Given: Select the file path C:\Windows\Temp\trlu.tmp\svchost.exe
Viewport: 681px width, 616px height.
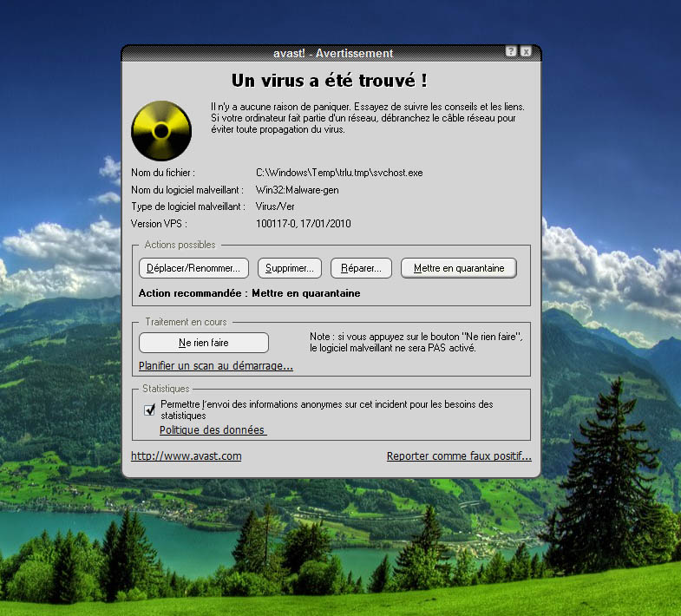Looking at the screenshot, I should click(x=339, y=173).
